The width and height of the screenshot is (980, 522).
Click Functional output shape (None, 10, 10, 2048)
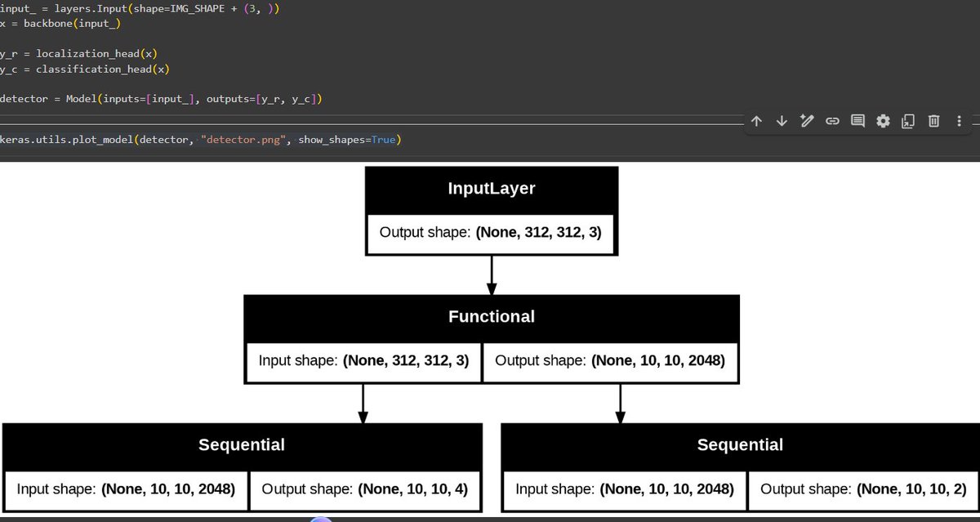point(610,360)
